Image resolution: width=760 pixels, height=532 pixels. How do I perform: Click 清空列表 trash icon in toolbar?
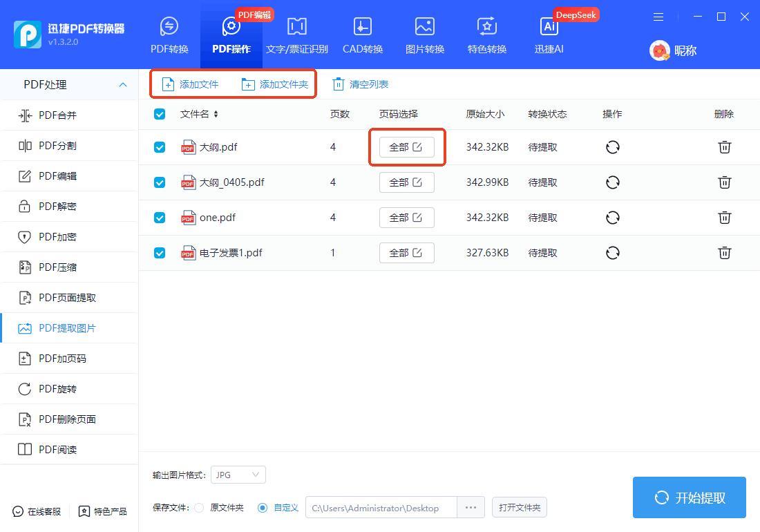[x=338, y=84]
